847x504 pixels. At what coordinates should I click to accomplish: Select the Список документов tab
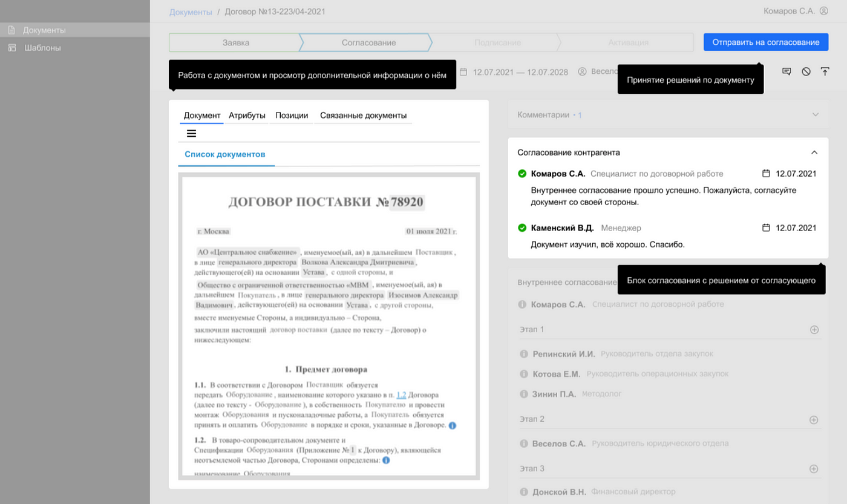[225, 155]
